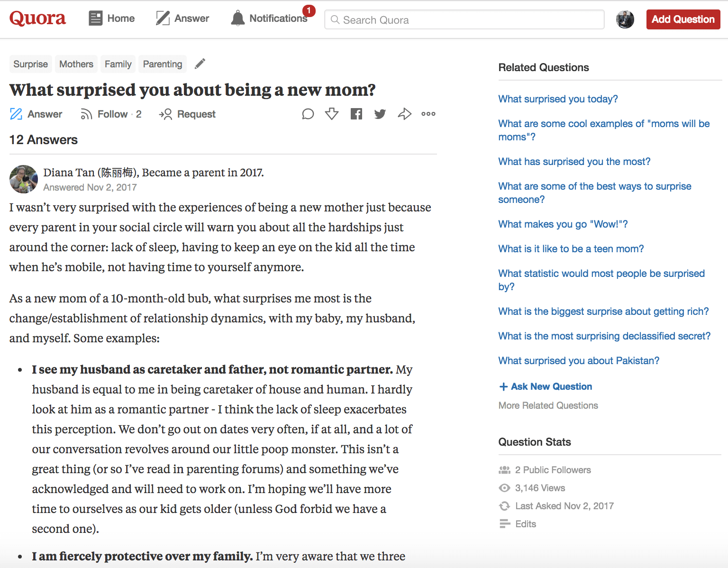Click Ask New Question link
The width and height of the screenshot is (728, 568).
pos(546,386)
